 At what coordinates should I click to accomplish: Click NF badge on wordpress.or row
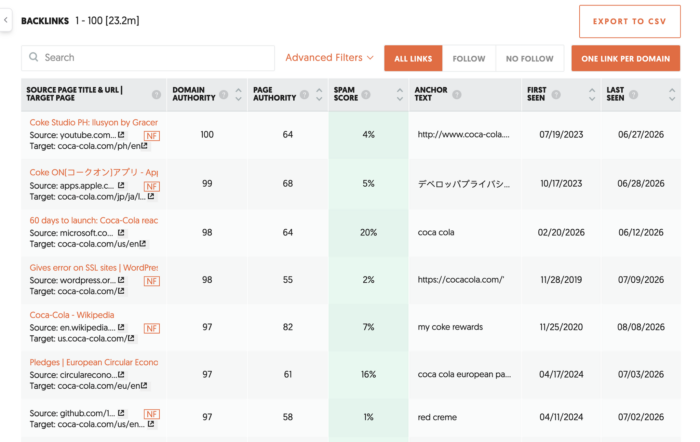[x=151, y=281]
